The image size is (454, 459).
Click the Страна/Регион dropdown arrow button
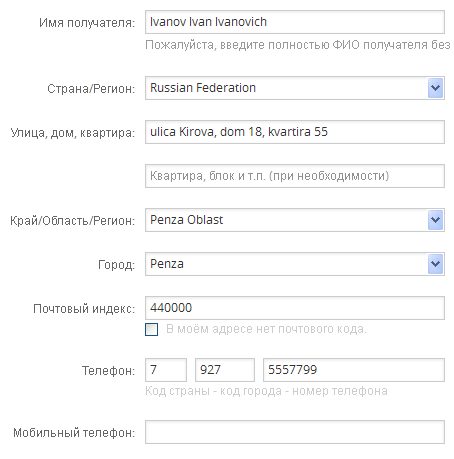tap(435, 88)
